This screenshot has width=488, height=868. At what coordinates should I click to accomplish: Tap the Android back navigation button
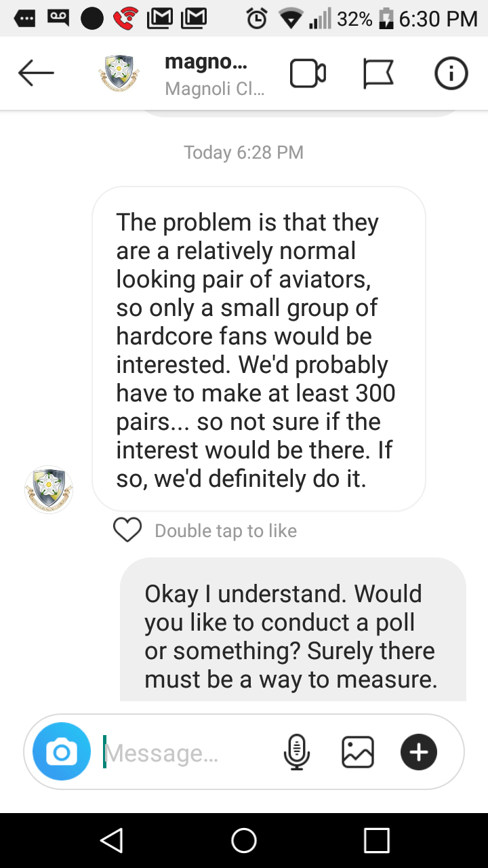click(x=111, y=840)
